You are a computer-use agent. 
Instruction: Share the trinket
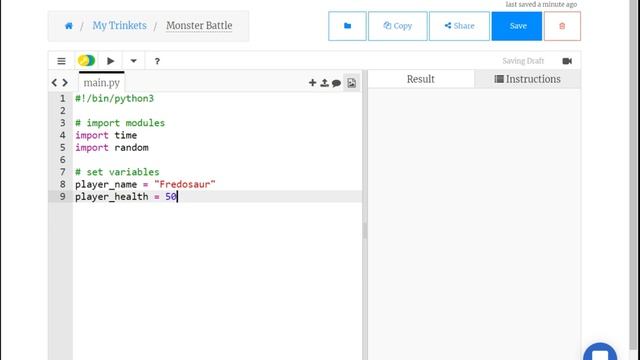pyautogui.click(x=459, y=26)
